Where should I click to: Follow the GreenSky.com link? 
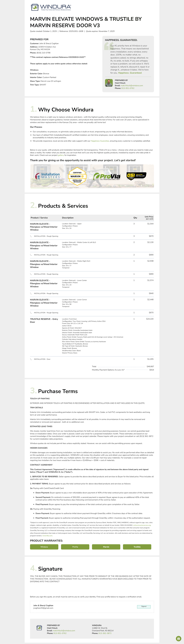click(x=47, y=536)
